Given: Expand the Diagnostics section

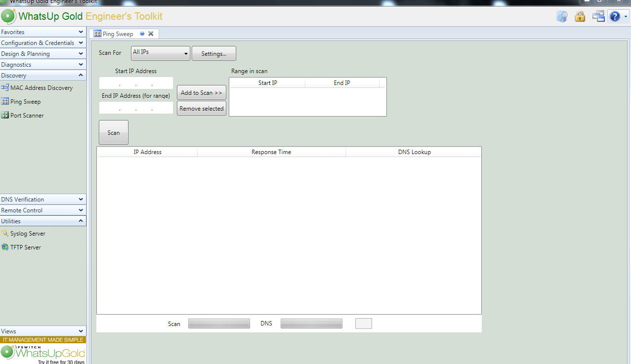Looking at the screenshot, I should click(43, 65).
